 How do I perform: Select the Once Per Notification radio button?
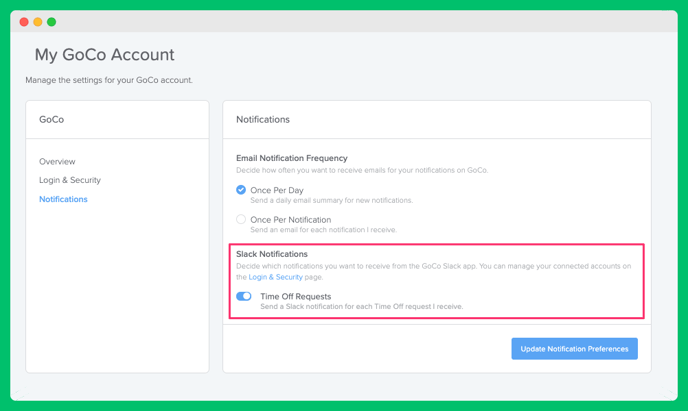[241, 219]
